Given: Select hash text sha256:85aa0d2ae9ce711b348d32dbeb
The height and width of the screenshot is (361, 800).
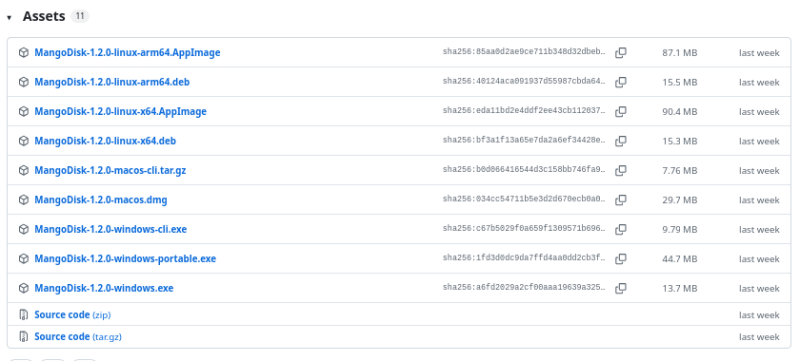Looking at the screenshot, I should pyautogui.click(x=524, y=52).
